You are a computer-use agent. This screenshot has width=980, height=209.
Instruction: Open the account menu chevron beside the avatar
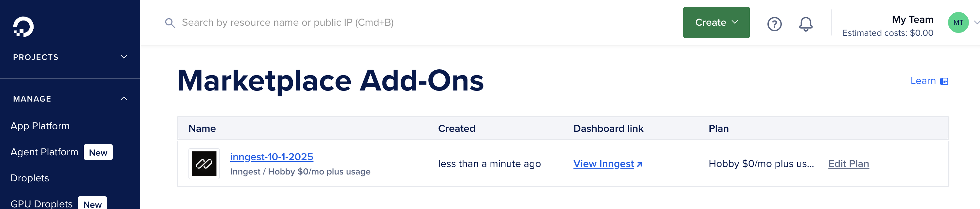[x=976, y=23]
